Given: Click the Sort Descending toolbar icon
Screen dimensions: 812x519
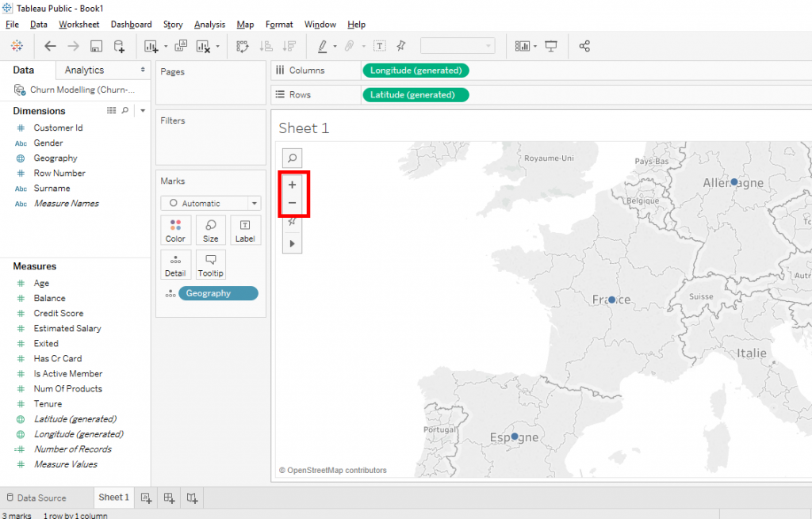Looking at the screenshot, I should (290, 45).
